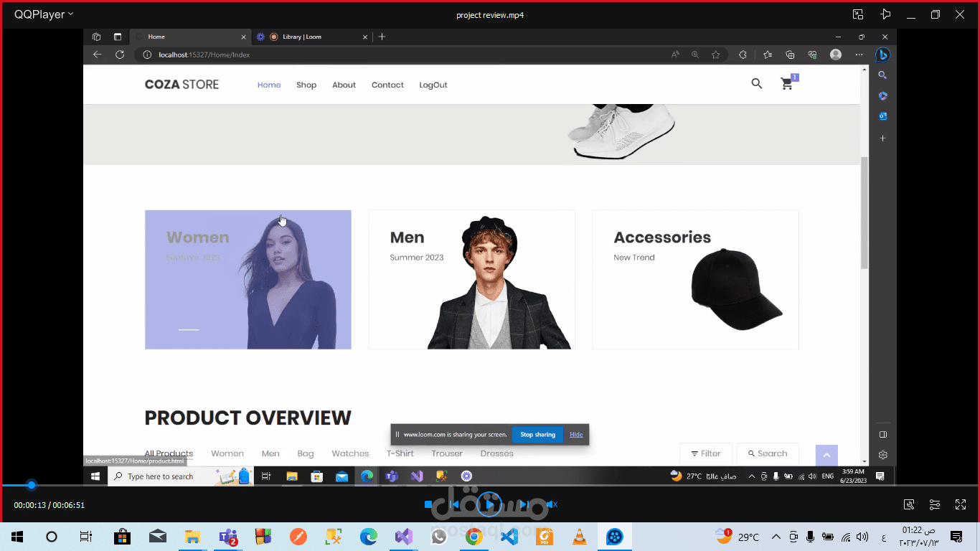Open WhatsApp icon on taskbar

pyautogui.click(x=438, y=537)
